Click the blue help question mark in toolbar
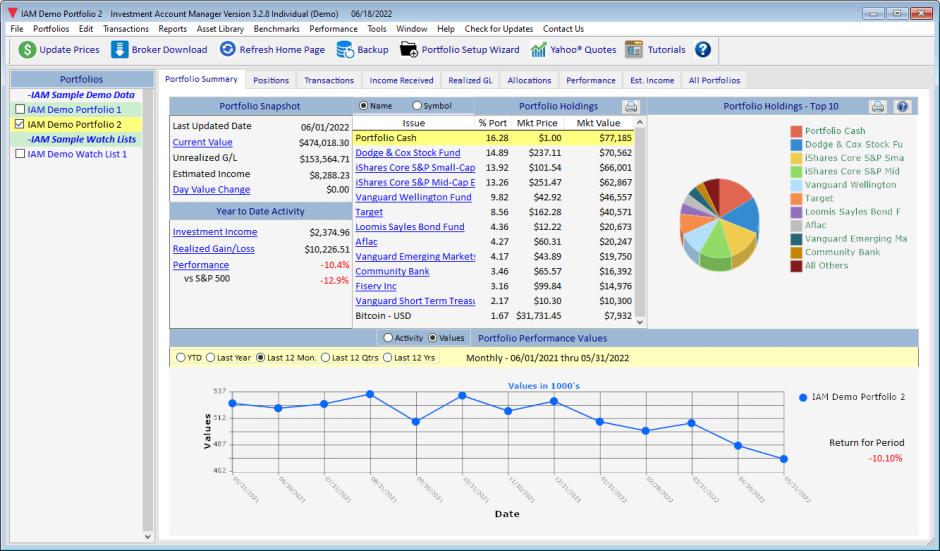The width and height of the screenshot is (940, 551). pos(703,50)
